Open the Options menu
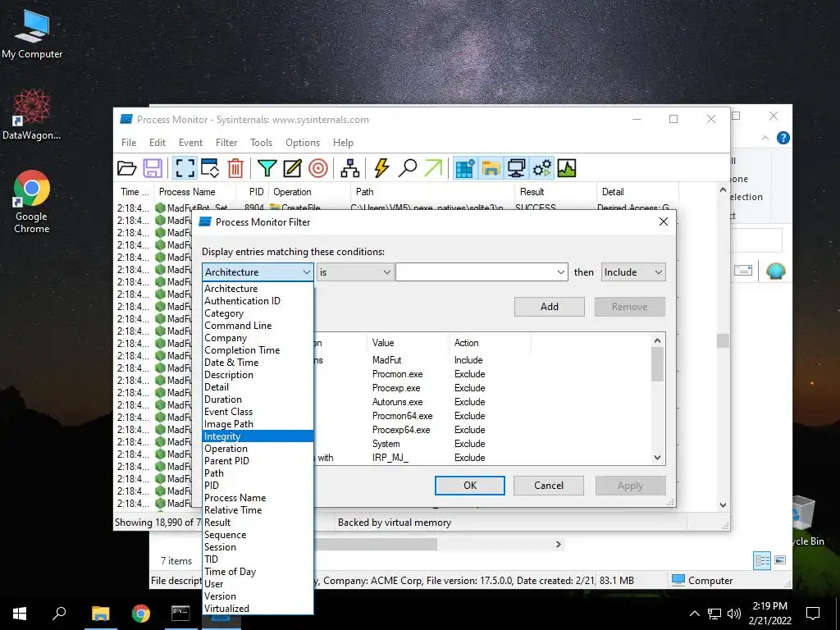This screenshot has width=840, height=630. point(303,143)
